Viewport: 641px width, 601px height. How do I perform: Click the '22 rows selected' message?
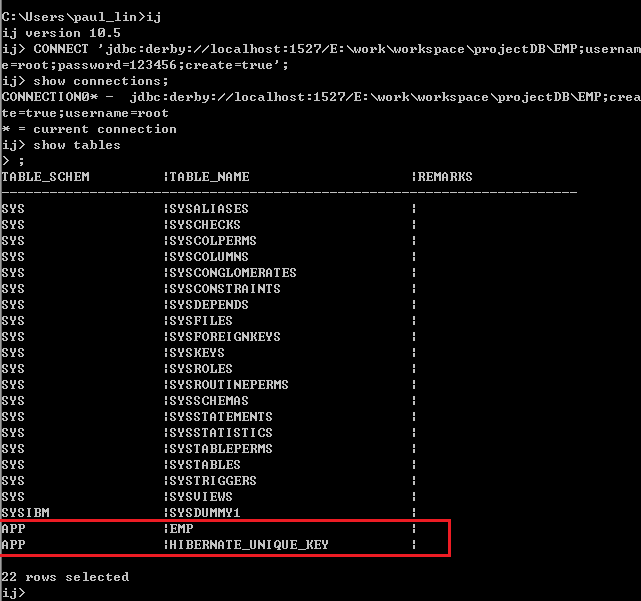[x=65, y=577]
